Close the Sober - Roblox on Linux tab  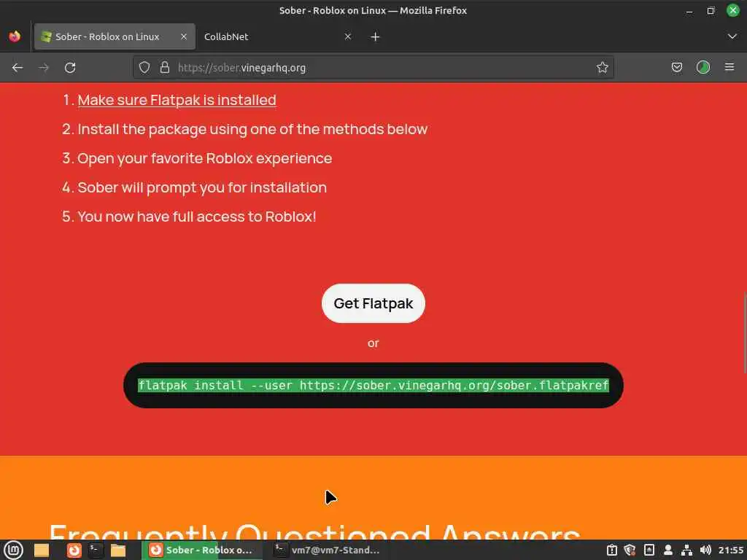pyautogui.click(x=183, y=36)
